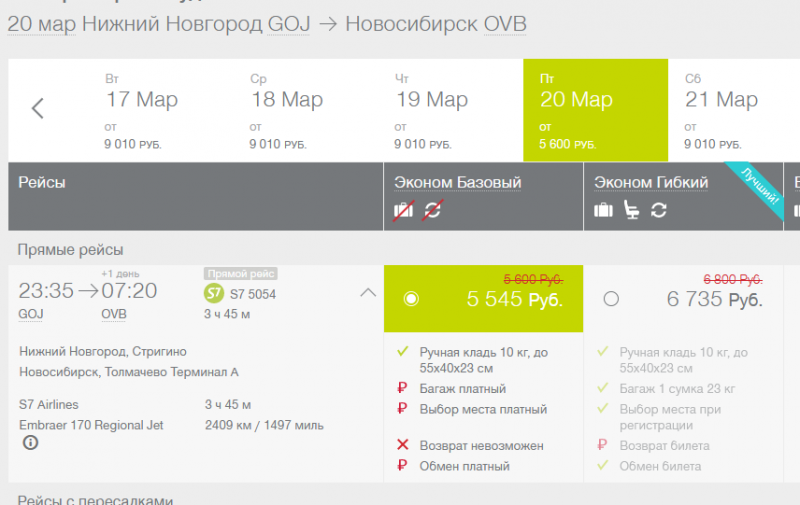Select the Ср 18 Мар date tab
Image resolution: width=800 pixels, height=505 pixels.
(286, 109)
